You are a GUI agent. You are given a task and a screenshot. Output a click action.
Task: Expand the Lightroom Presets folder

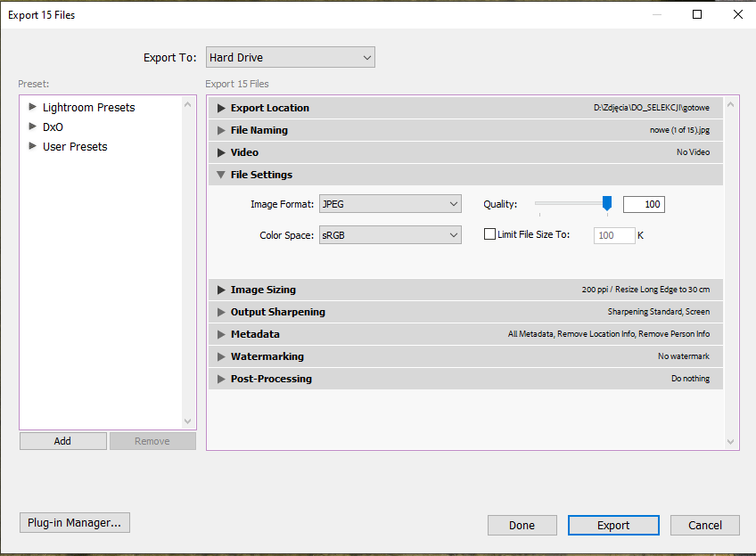pos(33,107)
